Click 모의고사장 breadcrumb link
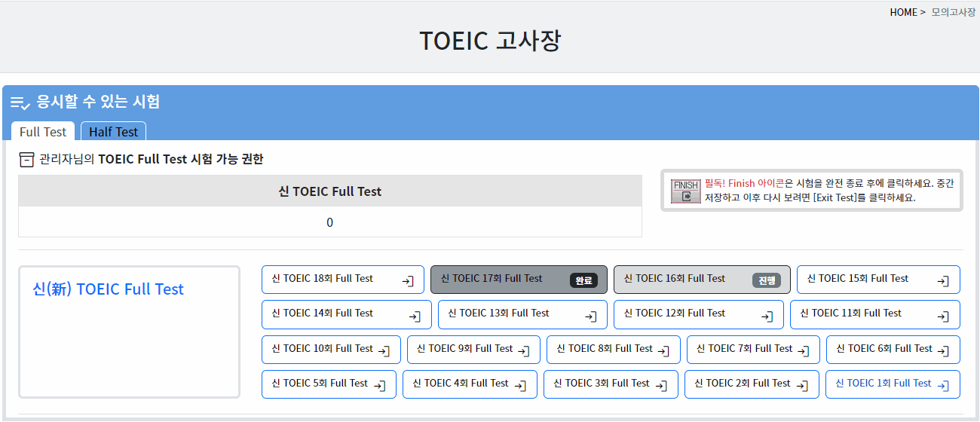980x422 pixels. click(x=953, y=12)
